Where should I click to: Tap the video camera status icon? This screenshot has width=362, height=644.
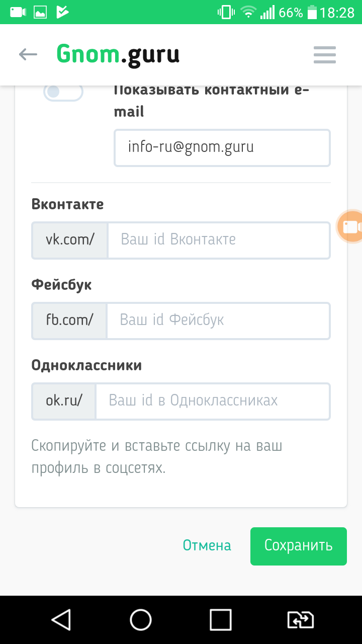pyautogui.click(x=18, y=12)
